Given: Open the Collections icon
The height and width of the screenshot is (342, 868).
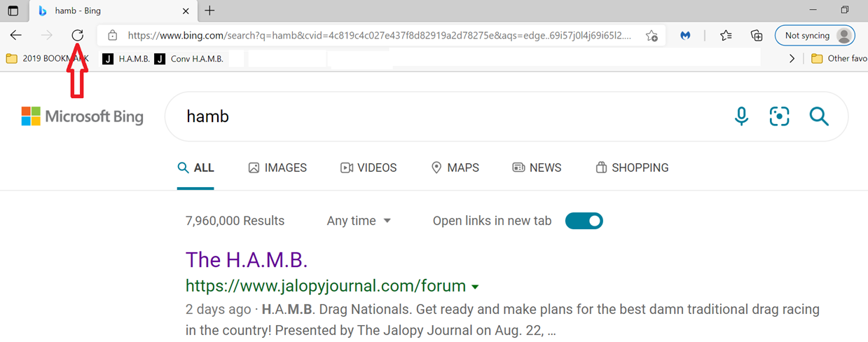Looking at the screenshot, I should point(757,36).
